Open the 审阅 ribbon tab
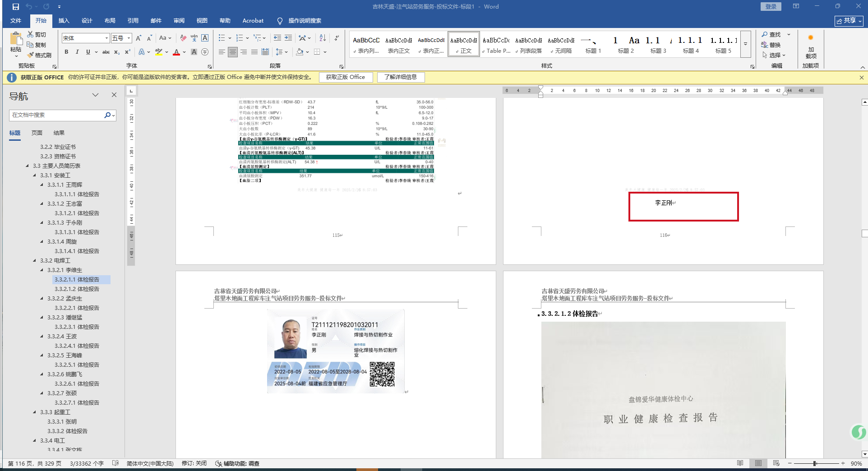 point(179,21)
